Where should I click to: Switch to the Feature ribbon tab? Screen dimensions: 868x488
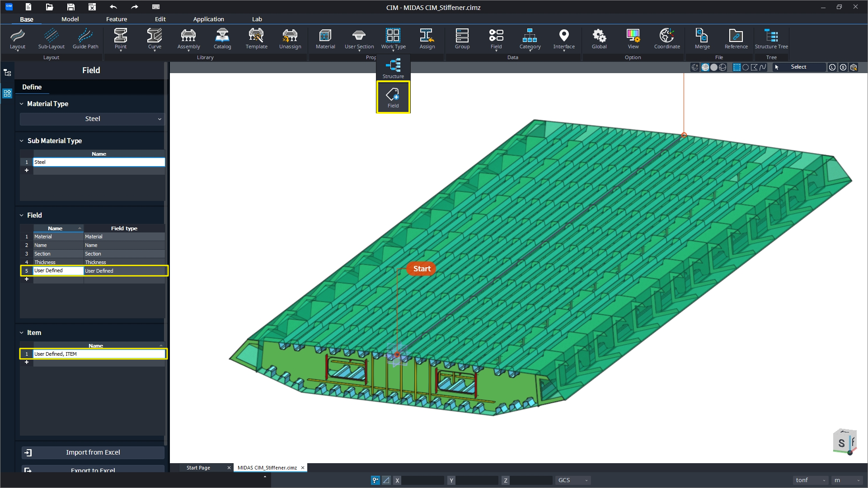pos(117,19)
